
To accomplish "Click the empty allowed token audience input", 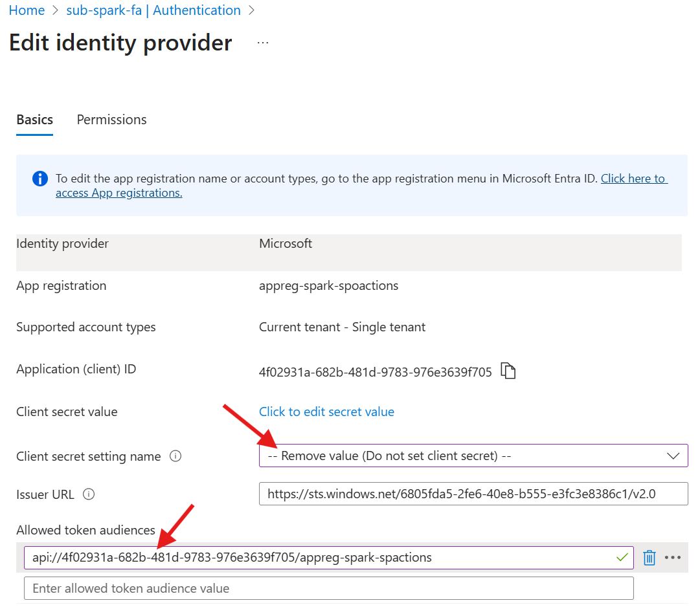I will (328, 588).
